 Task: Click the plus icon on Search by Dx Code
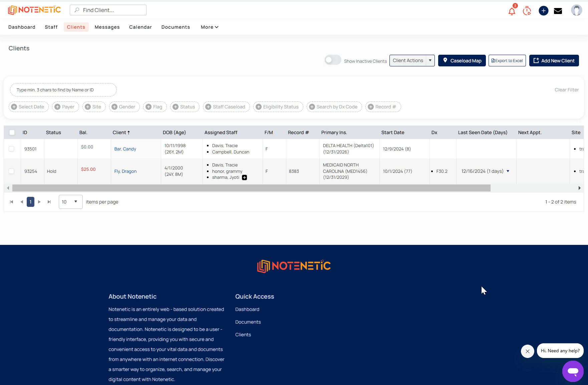click(x=312, y=107)
